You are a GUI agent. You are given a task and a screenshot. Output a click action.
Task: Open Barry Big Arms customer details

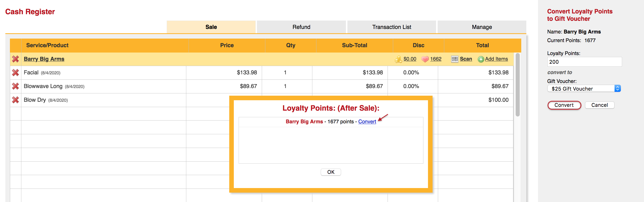[44, 59]
